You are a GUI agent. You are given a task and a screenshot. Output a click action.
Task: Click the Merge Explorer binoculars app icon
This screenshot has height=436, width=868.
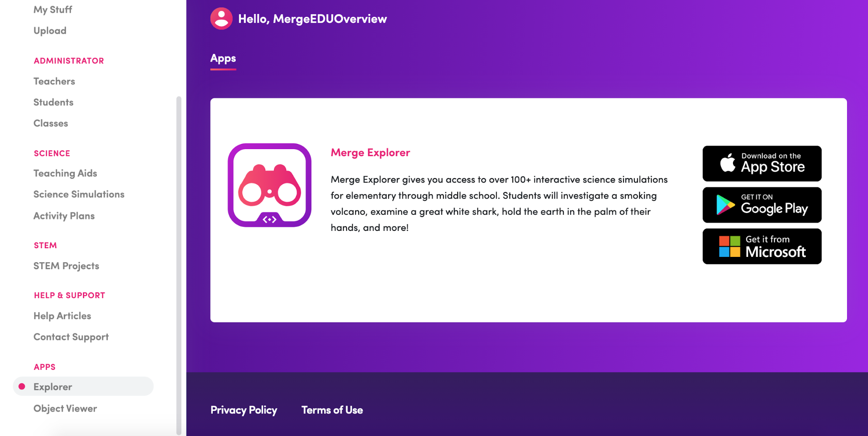click(270, 185)
